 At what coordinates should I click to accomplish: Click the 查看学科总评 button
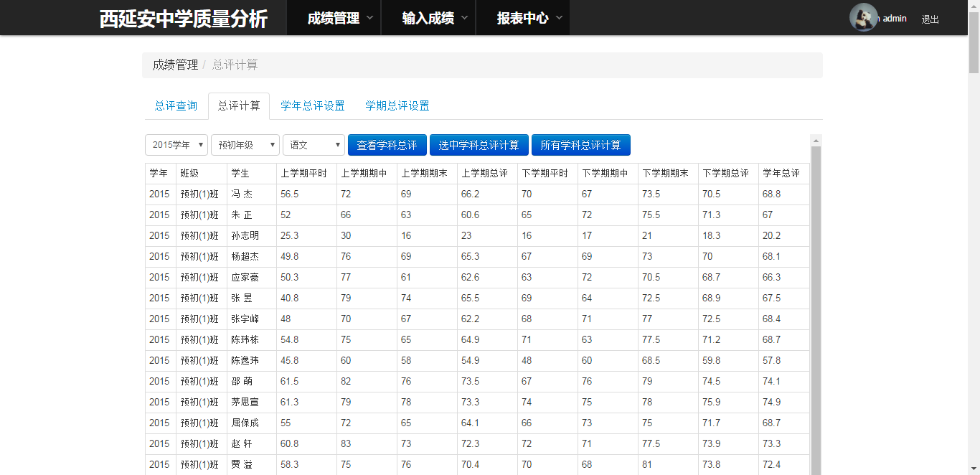(387, 145)
